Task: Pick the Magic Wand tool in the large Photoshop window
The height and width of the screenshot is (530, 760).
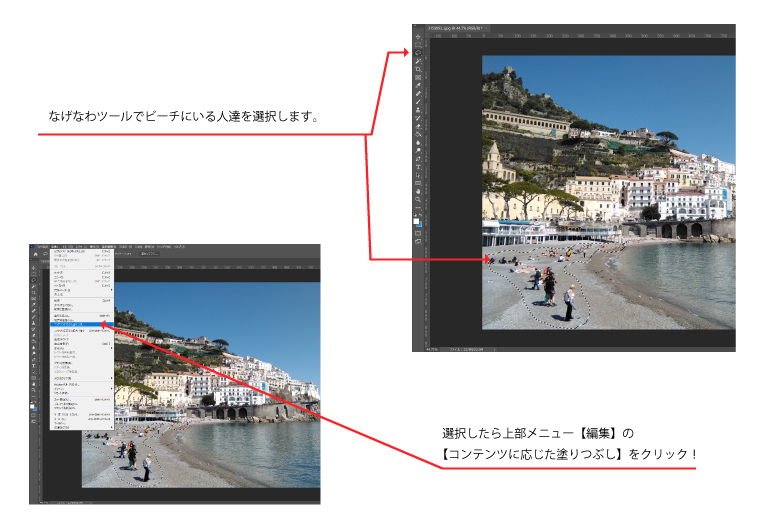Action: click(418, 62)
